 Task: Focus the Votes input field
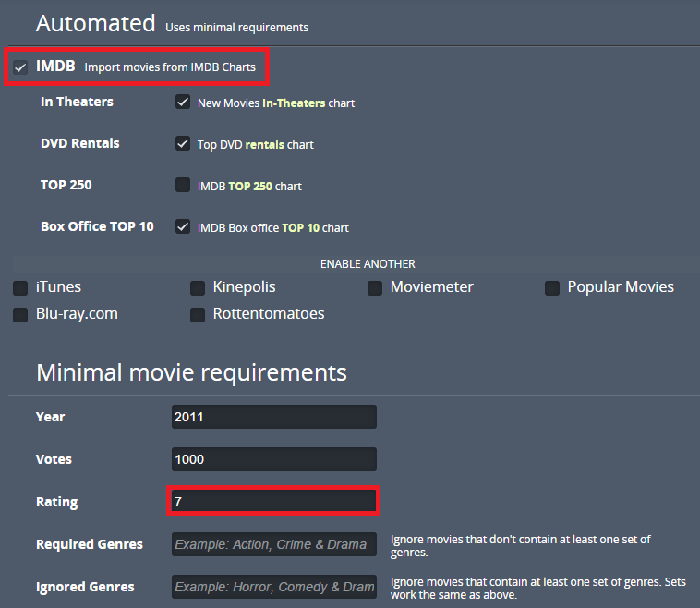click(274, 459)
